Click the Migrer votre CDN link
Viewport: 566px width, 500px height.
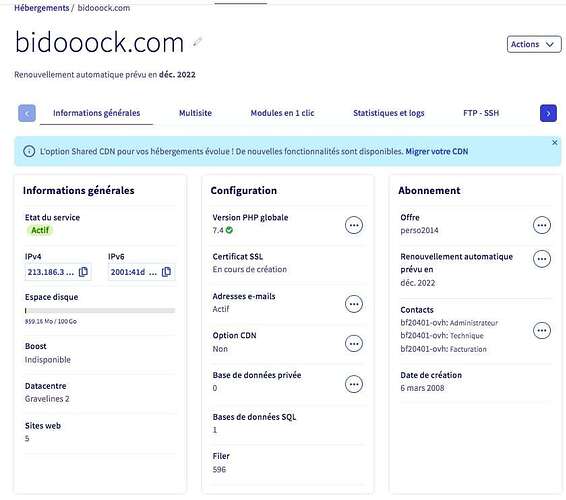pos(437,151)
